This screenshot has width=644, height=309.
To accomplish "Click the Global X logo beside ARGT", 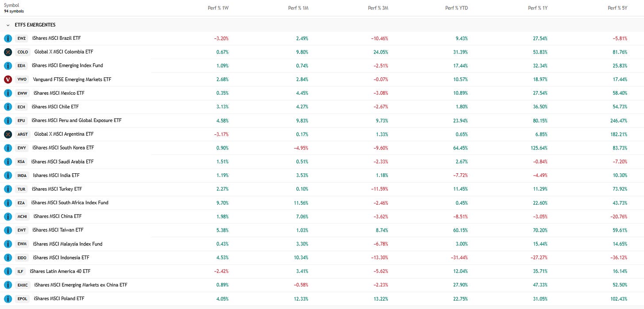I will click(x=8, y=134).
